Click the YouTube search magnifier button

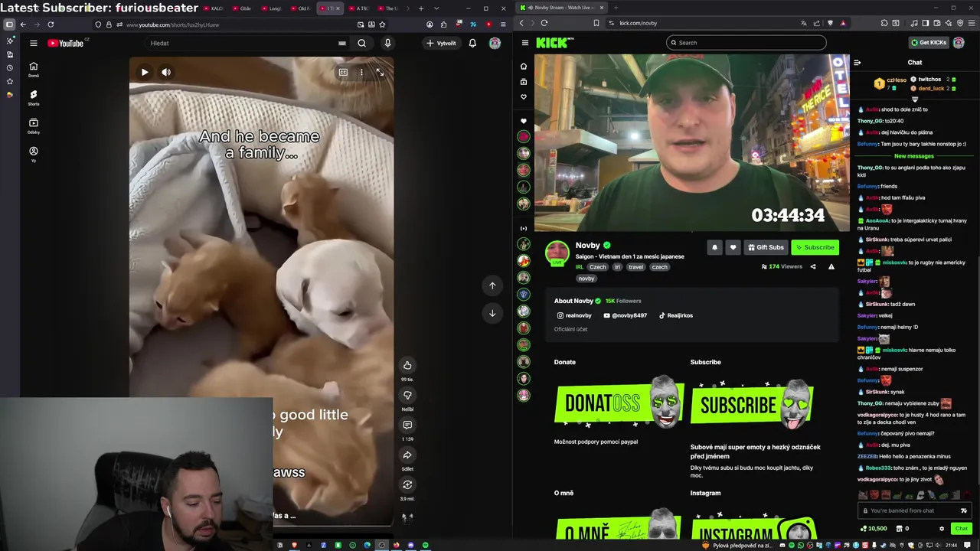point(361,43)
